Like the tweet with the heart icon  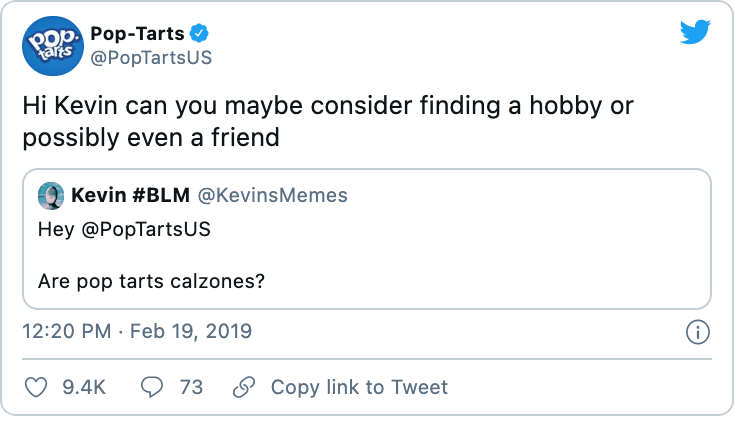36,387
